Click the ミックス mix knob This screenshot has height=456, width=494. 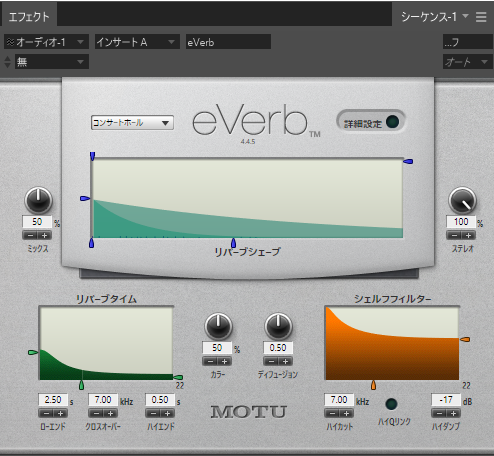pos(38,200)
